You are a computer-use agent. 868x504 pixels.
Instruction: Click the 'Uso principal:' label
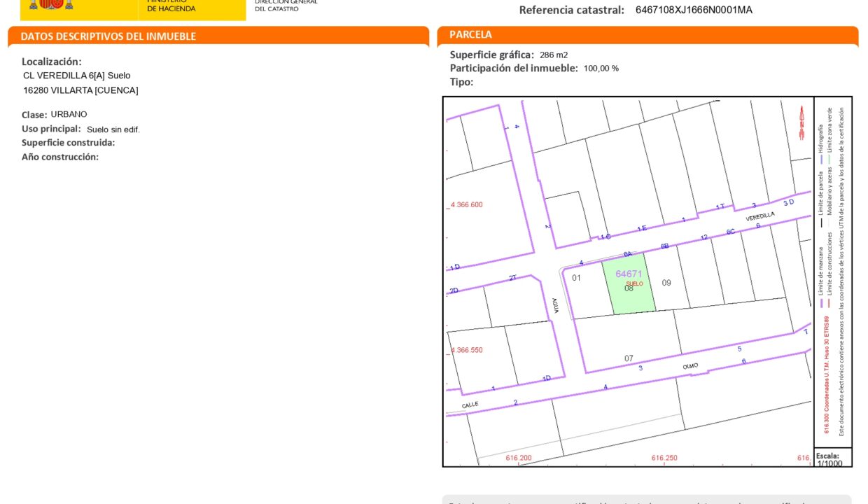point(51,129)
